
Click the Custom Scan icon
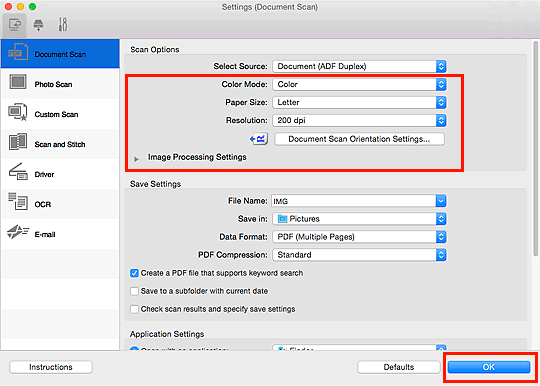(x=18, y=112)
